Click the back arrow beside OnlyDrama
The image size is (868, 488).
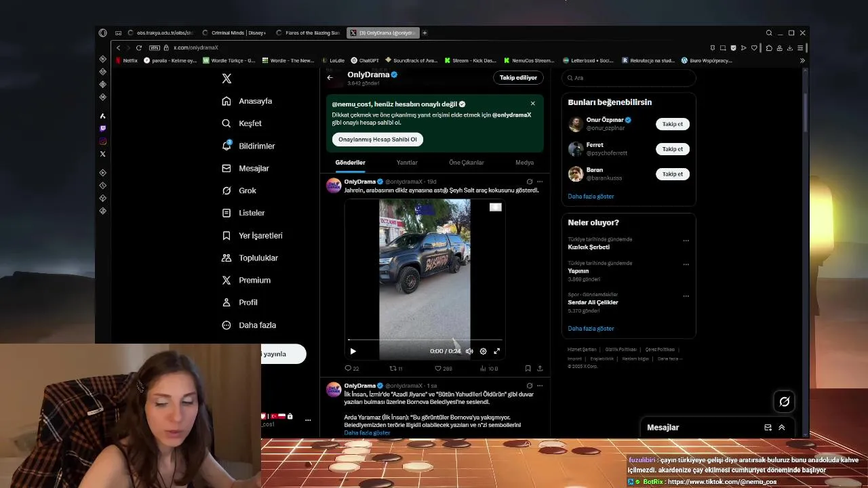click(330, 77)
